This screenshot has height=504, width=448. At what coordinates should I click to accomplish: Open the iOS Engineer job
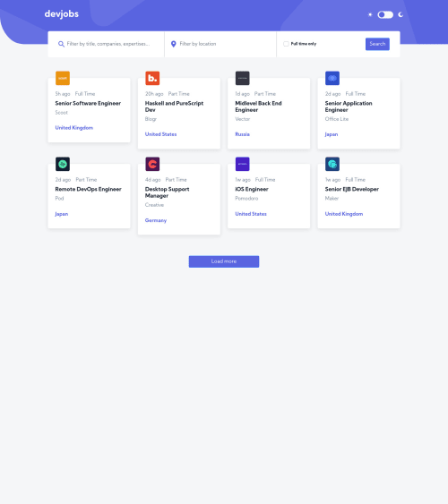(x=252, y=189)
